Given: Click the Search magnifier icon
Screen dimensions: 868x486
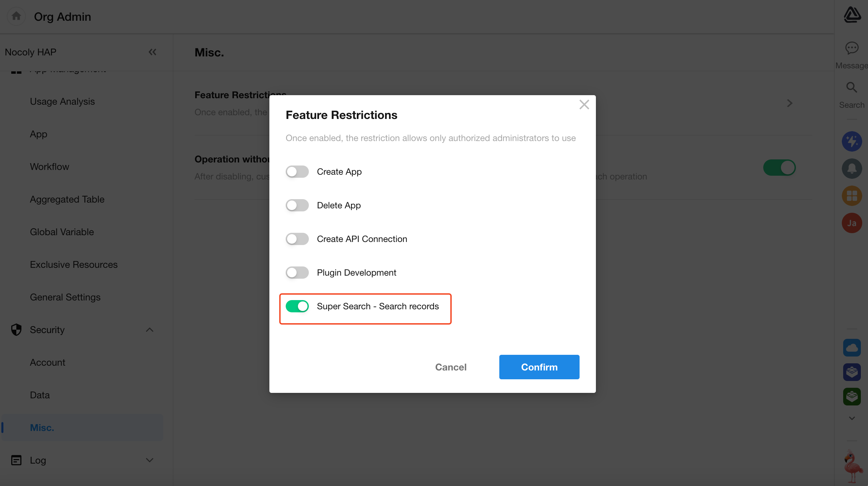Looking at the screenshot, I should (852, 87).
